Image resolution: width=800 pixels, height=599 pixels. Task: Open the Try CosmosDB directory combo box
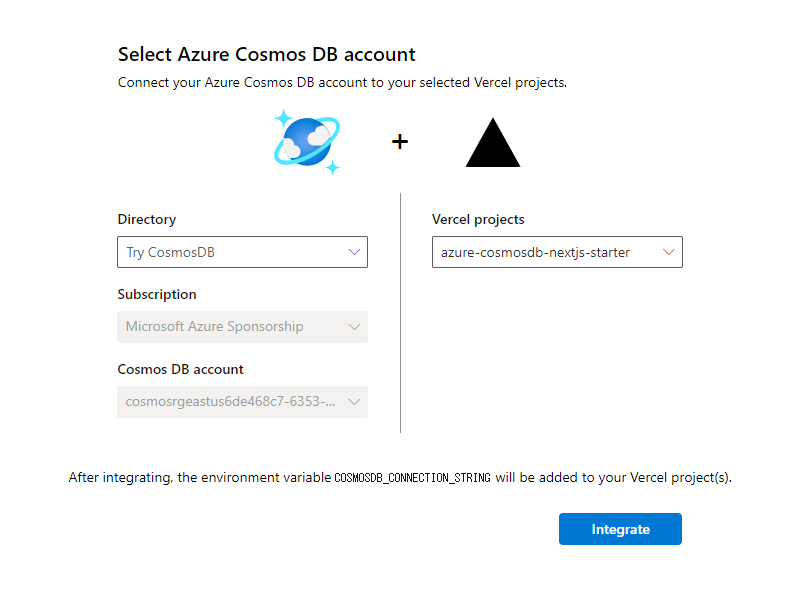(242, 252)
